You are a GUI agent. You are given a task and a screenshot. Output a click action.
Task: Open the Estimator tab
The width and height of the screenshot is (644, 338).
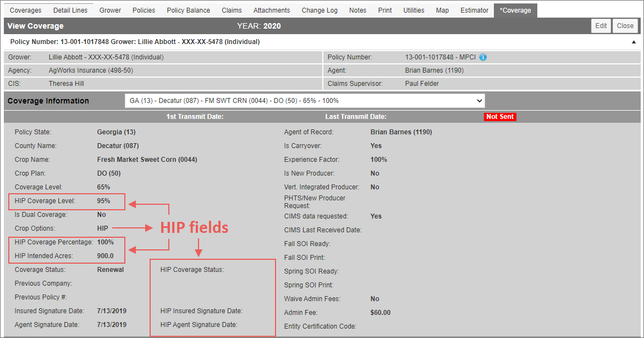point(474,10)
